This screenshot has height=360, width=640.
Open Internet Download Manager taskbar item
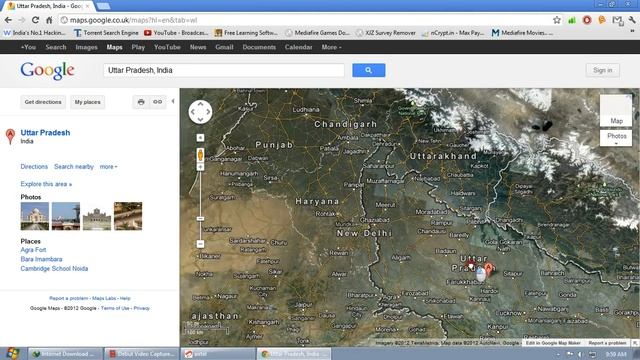click(x=65, y=354)
